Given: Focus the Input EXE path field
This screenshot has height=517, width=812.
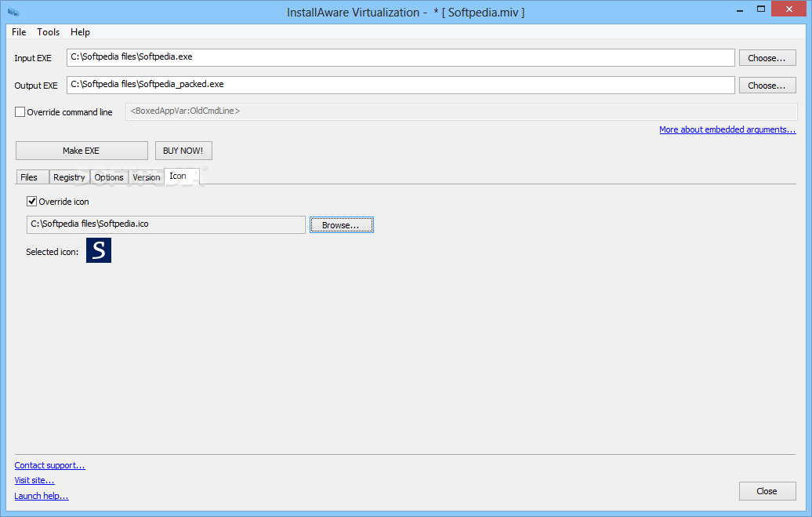Looking at the screenshot, I should 401,57.
